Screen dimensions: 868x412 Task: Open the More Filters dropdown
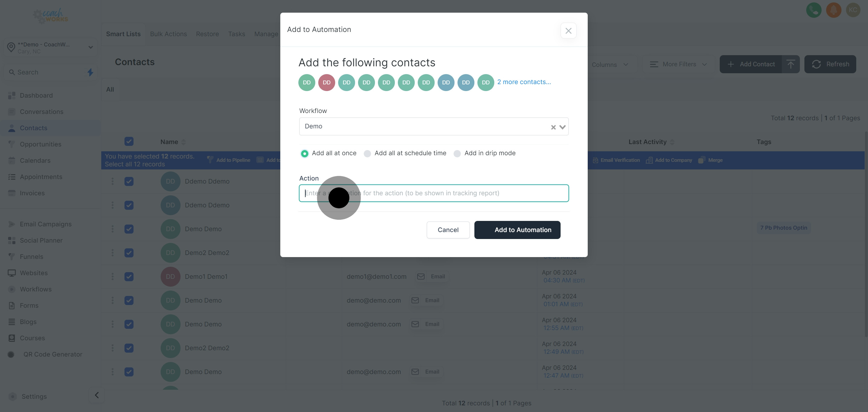coord(679,64)
